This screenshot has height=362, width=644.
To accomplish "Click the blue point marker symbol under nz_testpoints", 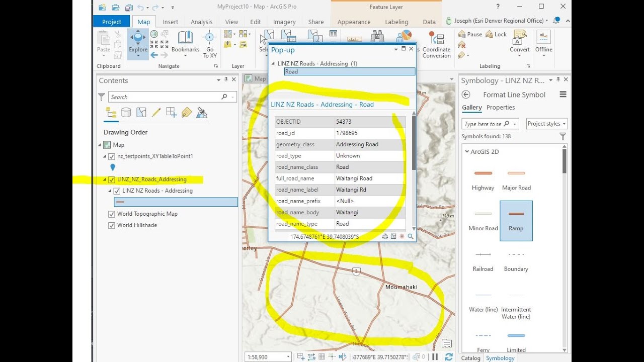I will pos(113,167).
